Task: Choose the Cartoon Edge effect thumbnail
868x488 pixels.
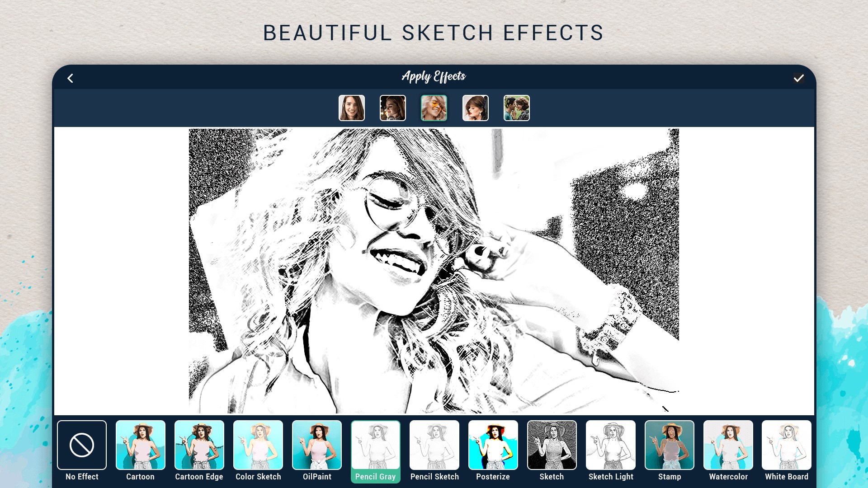Action: click(x=199, y=446)
